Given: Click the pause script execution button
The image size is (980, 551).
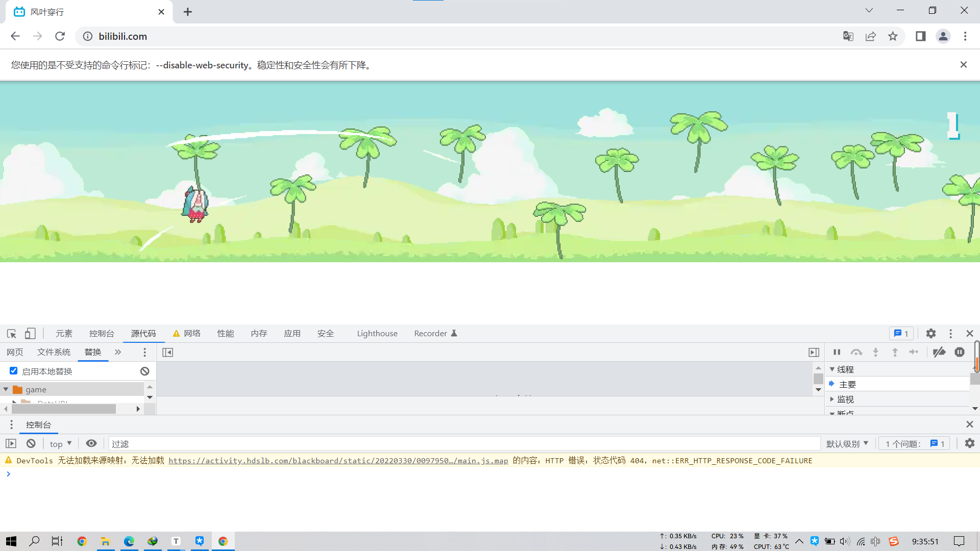Looking at the screenshot, I should pyautogui.click(x=837, y=352).
